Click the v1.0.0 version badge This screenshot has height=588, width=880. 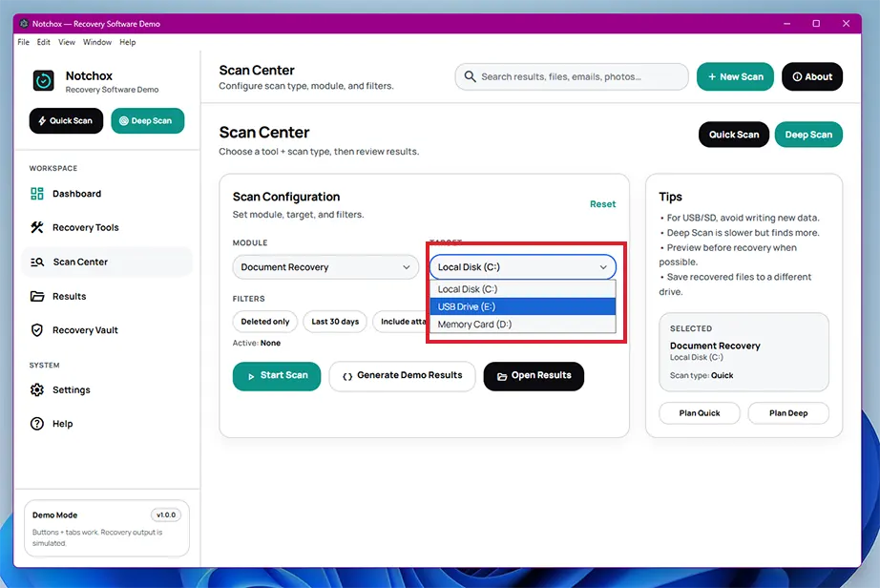click(x=166, y=515)
